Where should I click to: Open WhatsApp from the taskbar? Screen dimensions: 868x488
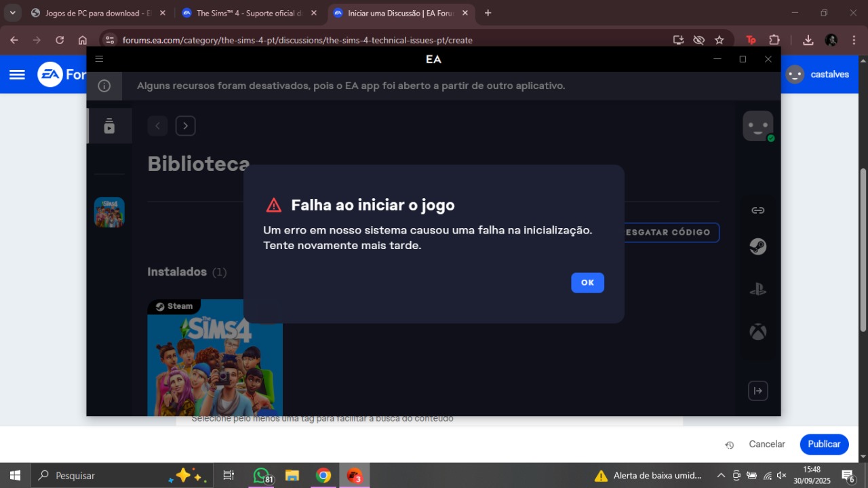pos(261,476)
